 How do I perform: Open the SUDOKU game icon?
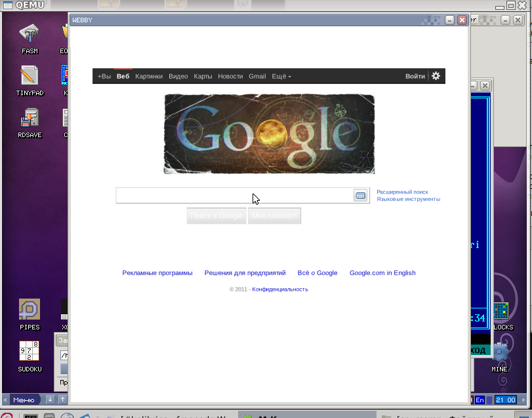point(30,351)
